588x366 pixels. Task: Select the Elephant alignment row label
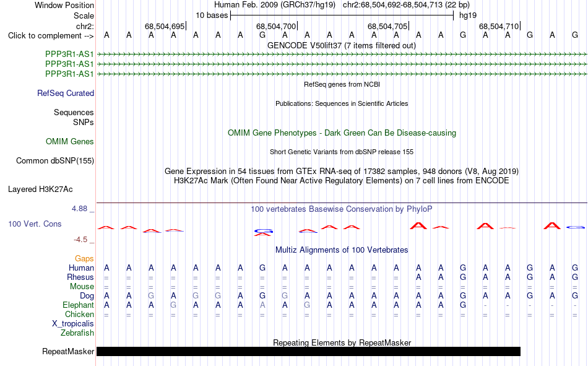79,305
